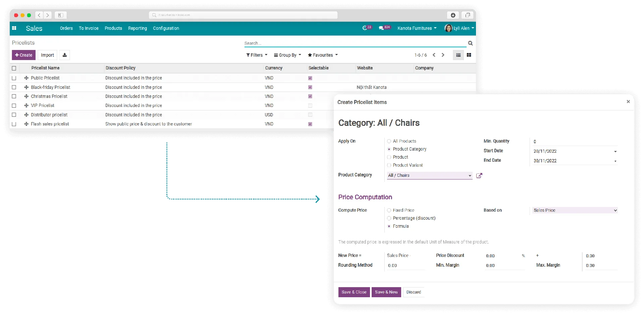
Task: Choose Fixed Price compute option
Action: pyautogui.click(x=389, y=210)
